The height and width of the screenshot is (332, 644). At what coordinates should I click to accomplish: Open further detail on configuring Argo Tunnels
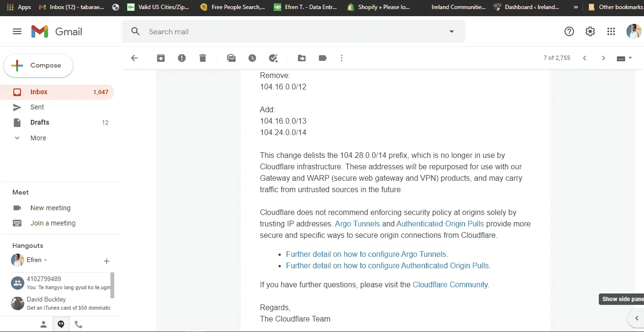click(x=367, y=254)
